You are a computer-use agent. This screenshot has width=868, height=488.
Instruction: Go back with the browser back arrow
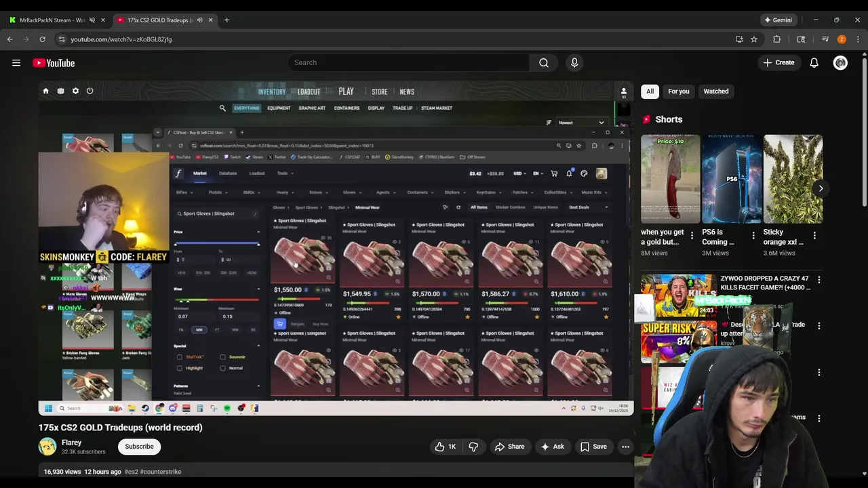[x=10, y=39]
